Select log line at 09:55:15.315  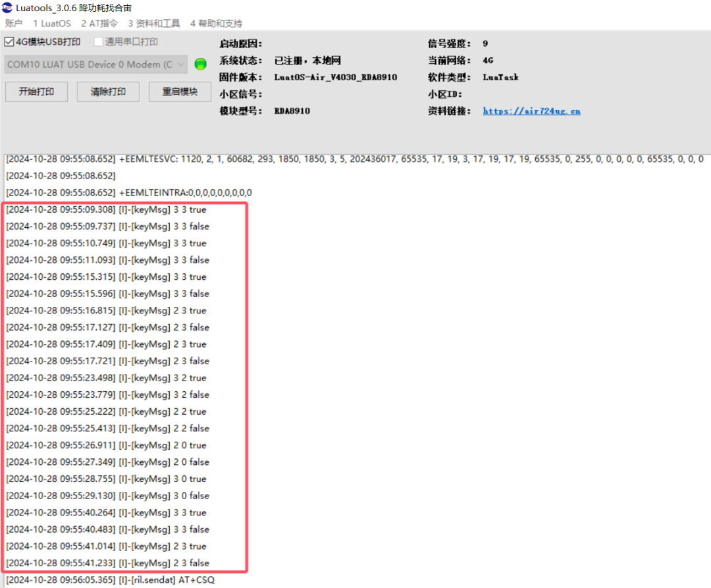coord(106,277)
